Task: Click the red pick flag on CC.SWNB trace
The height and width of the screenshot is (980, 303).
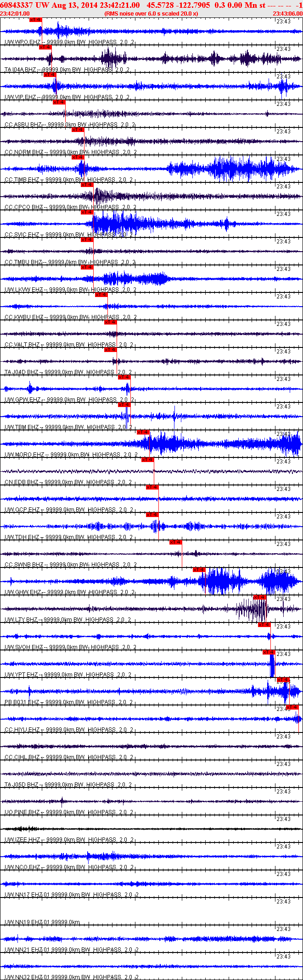Action: tap(175, 542)
